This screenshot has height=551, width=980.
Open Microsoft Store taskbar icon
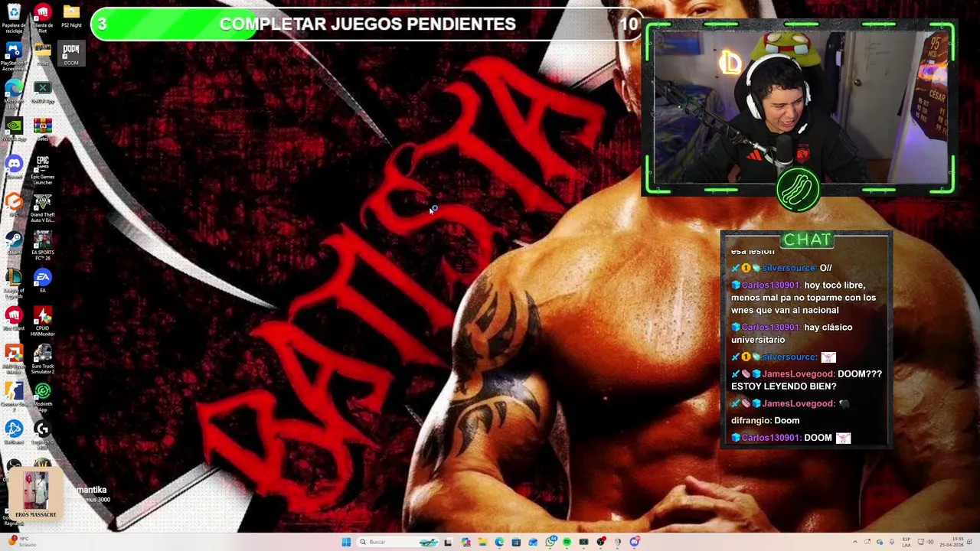516,542
